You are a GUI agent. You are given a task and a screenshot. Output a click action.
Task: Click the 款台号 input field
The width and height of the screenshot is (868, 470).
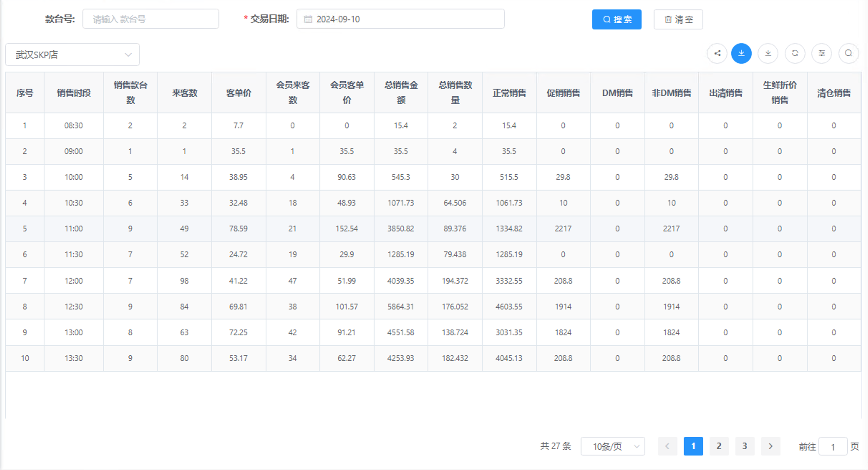click(150, 19)
